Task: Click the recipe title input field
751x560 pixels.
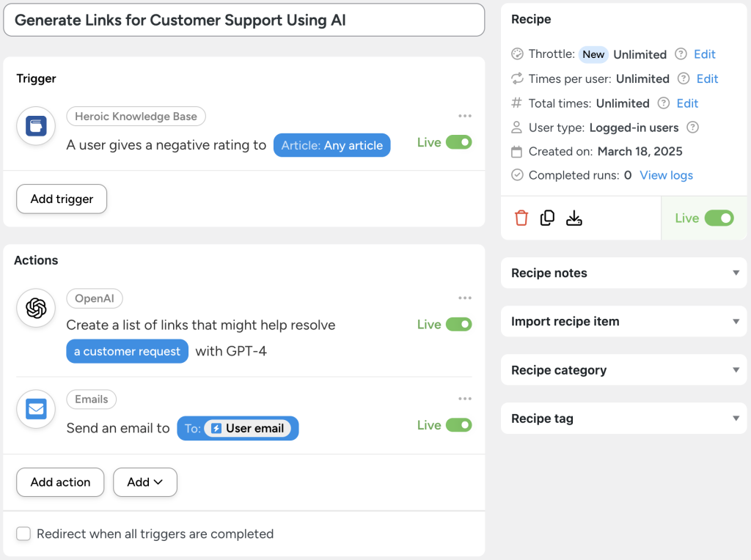Action: coord(243,20)
